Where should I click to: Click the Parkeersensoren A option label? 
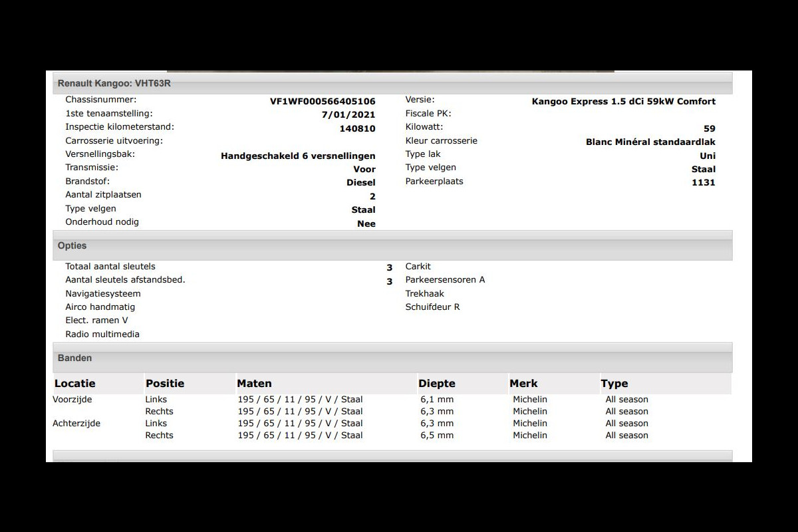tap(445, 280)
